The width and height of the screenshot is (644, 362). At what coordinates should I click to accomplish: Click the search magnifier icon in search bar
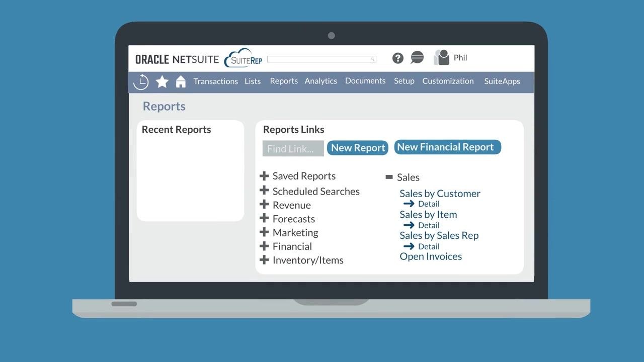coord(373,59)
